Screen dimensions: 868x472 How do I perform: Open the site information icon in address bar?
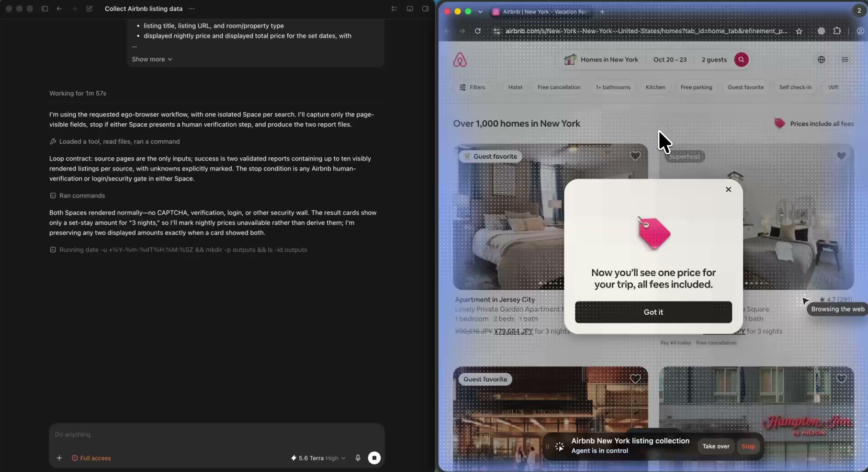pos(497,31)
